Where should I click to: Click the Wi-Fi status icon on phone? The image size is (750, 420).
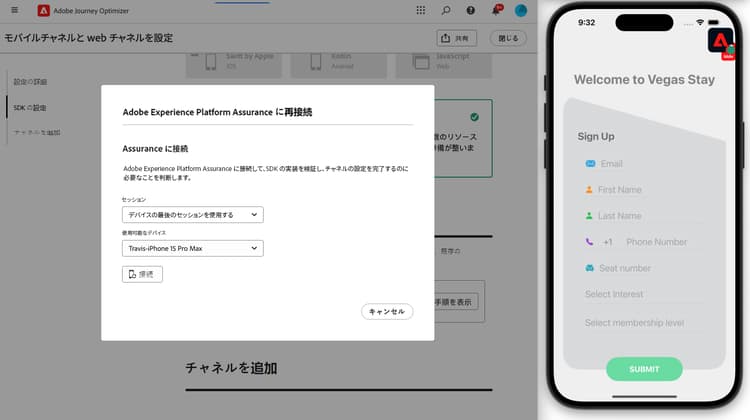pyautogui.click(x=700, y=22)
